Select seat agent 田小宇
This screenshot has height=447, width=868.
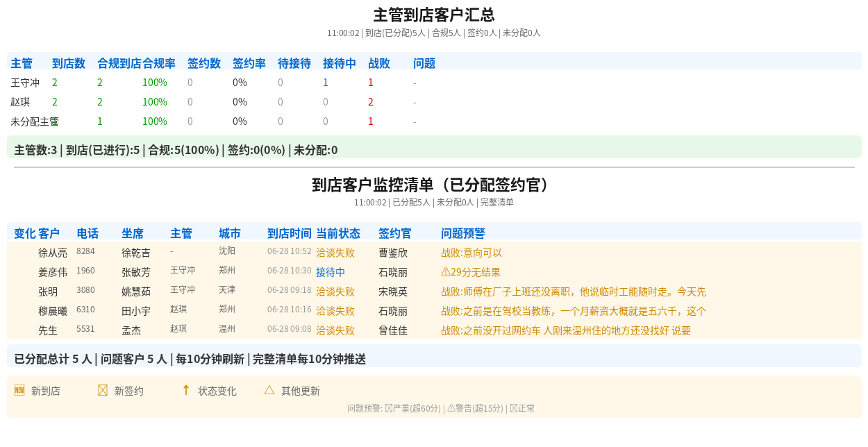tap(136, 311)
